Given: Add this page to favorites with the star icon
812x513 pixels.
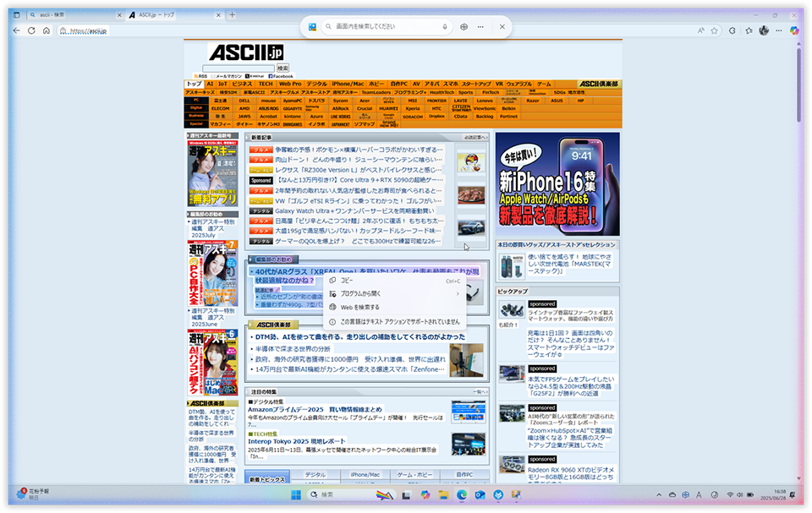Looking at the screenshot, I should [749, 30].
